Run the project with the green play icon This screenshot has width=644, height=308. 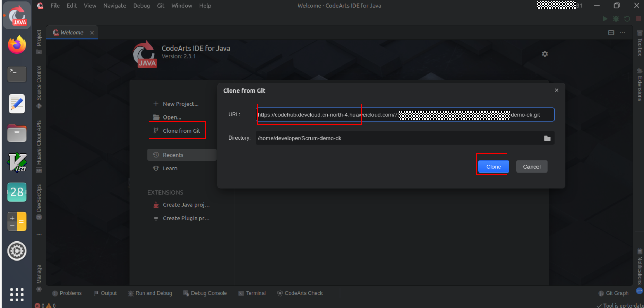(605, 19)
